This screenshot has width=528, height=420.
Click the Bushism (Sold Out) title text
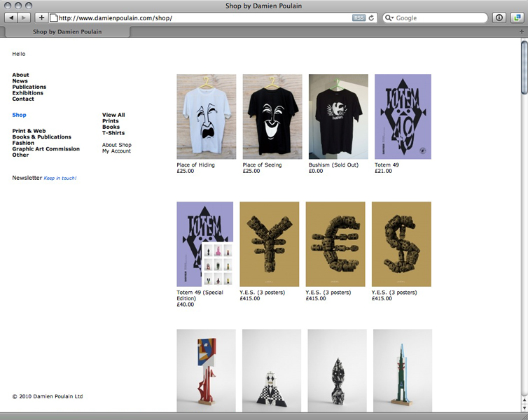tap(334, 165)
